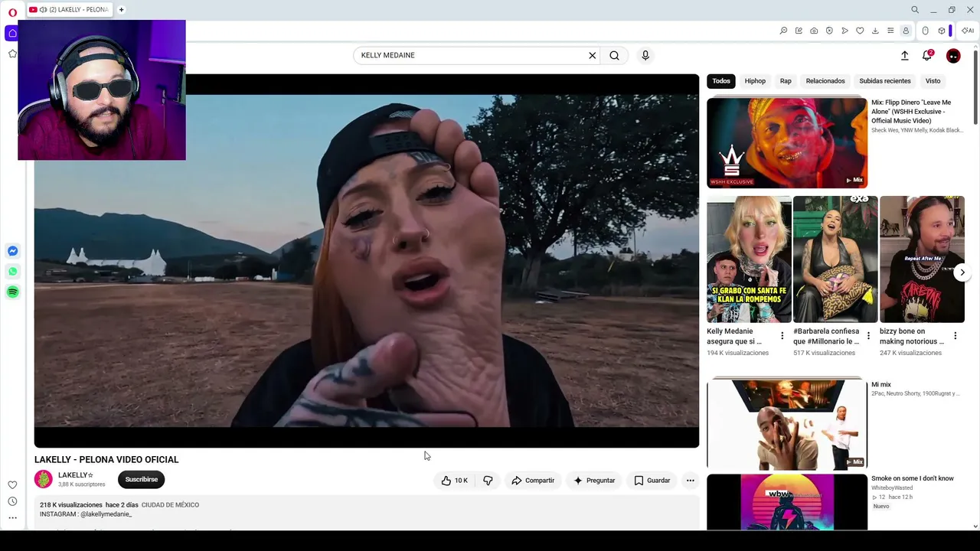Click the search tabs magnifier in title bar

pyautogui.click(x=915, y=10)
